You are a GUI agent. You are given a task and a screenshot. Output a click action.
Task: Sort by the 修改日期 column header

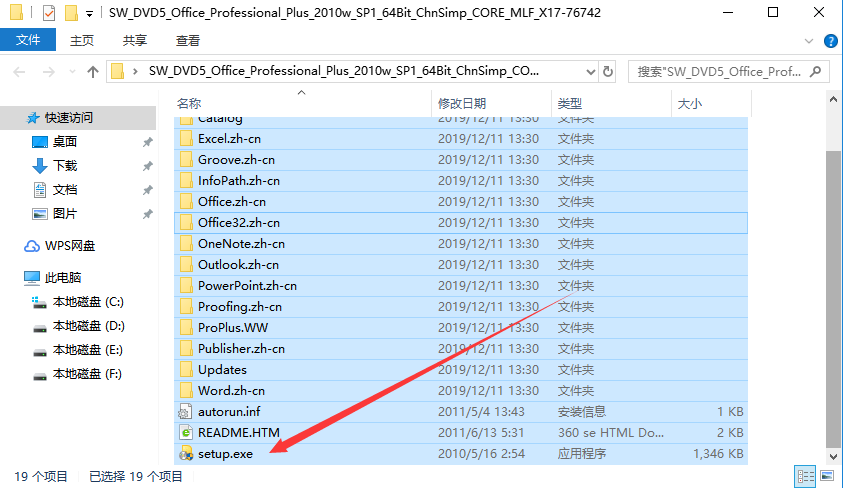(461, 103)
